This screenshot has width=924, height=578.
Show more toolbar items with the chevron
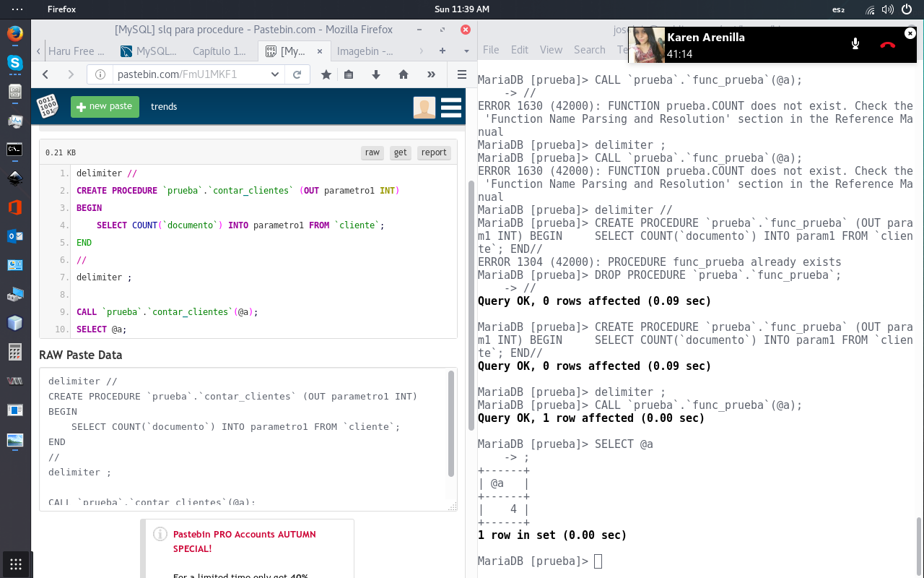[x=431, y=74]
